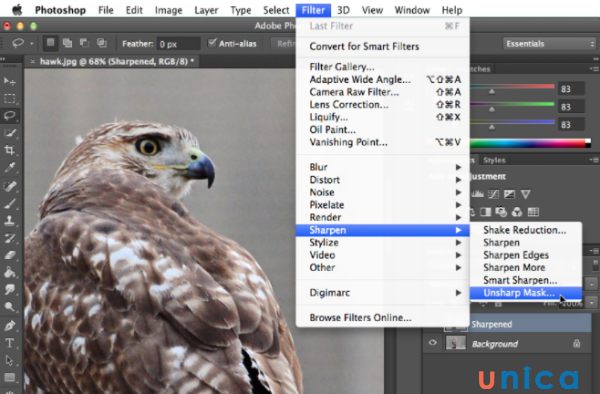Screen dimensions: 600x394
Task: Select the Type tool
Action: 10,343
